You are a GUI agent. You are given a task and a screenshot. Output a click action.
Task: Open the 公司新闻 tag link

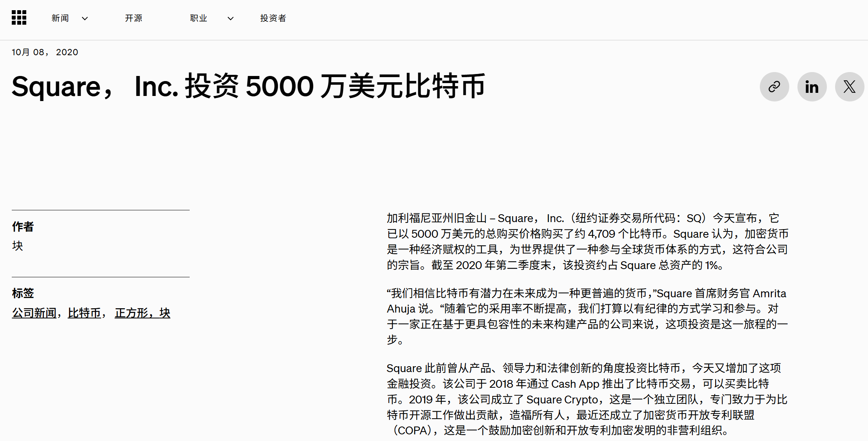click(34, 313)
